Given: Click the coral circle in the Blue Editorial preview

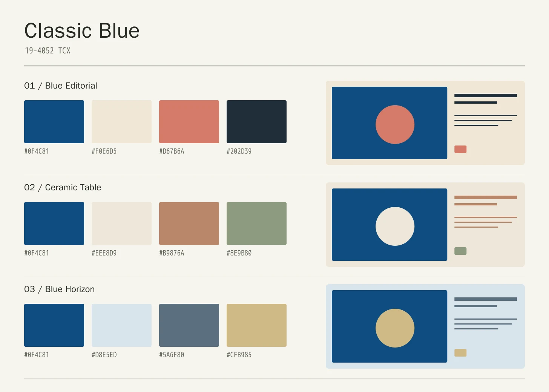Looking at the screenshot, I should [x=395, y=124].
